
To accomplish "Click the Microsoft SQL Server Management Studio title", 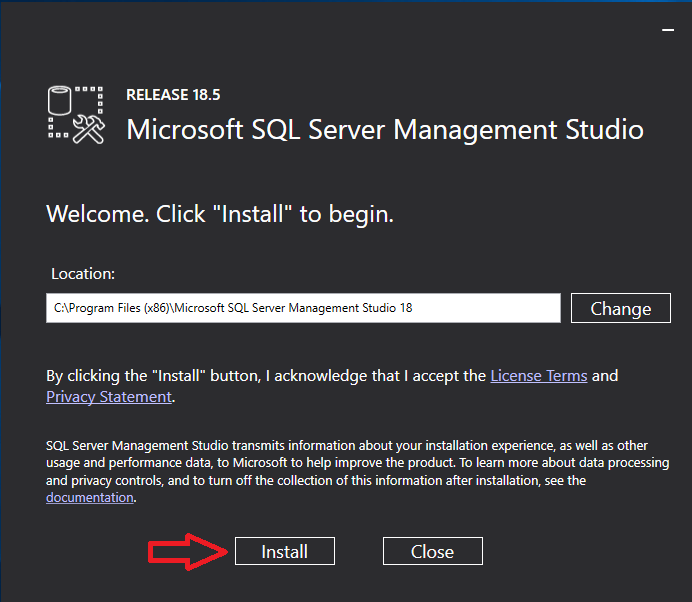I will [x=385, y=130].
